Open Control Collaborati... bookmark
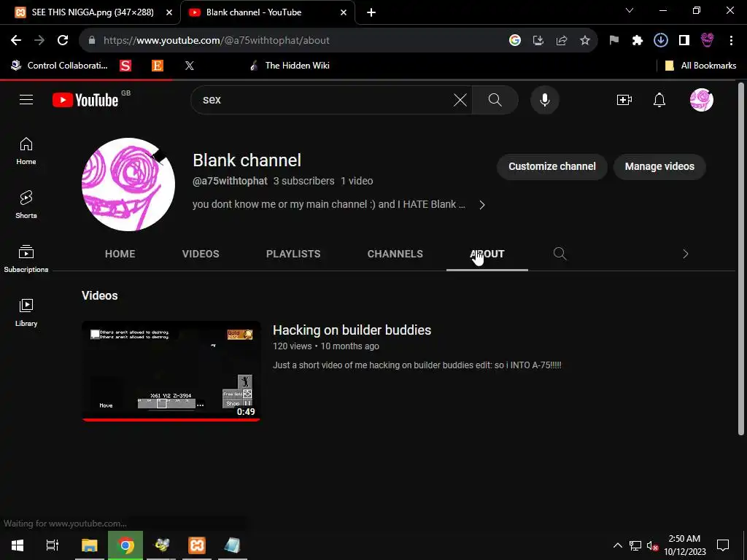Image resolution: width=747 pixels, height=560 pixels. (x=60, y=66)
